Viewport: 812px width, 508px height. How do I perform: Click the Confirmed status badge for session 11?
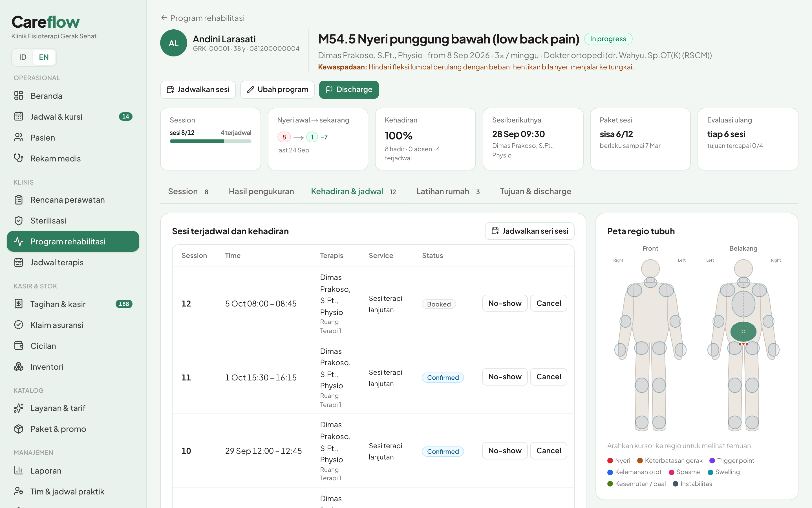point(443,378)
